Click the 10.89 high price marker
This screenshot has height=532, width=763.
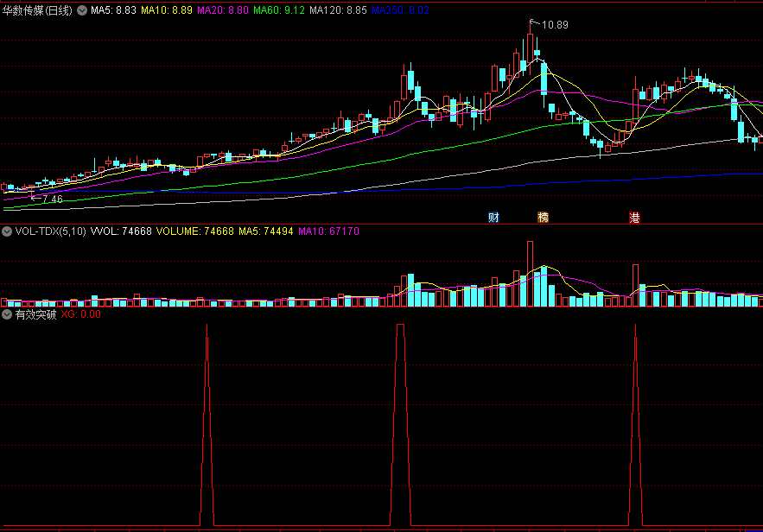(554, 25)
